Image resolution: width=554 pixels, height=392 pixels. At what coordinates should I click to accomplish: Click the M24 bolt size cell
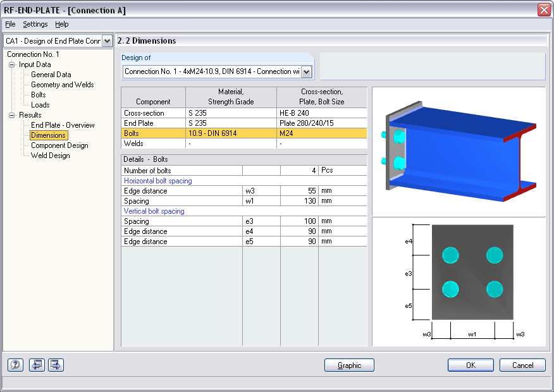click(x=322, y=133)
